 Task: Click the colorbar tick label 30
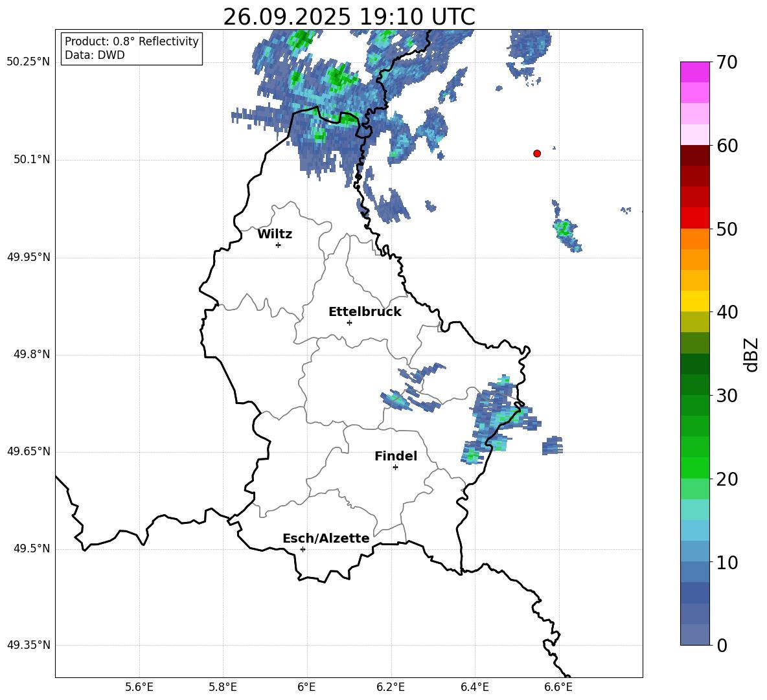click(727, 396)
